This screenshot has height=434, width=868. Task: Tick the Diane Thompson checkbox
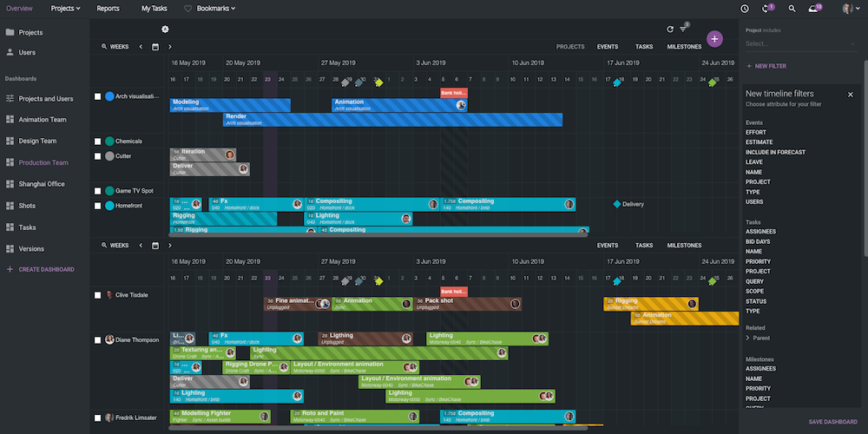pos(97,340)
